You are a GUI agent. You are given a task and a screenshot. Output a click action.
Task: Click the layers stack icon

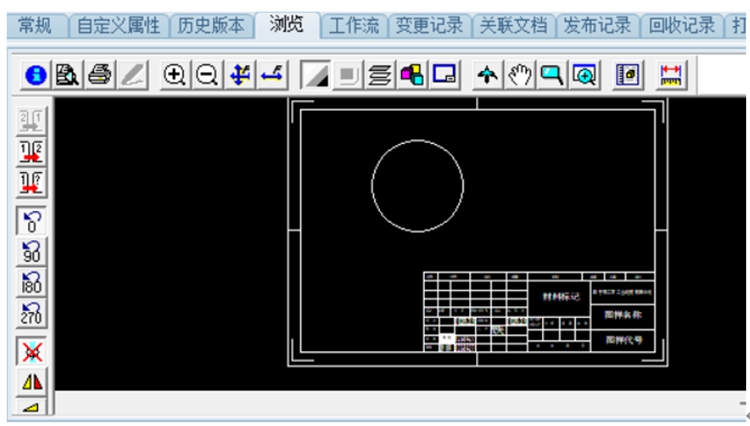(x=380, y=76)
